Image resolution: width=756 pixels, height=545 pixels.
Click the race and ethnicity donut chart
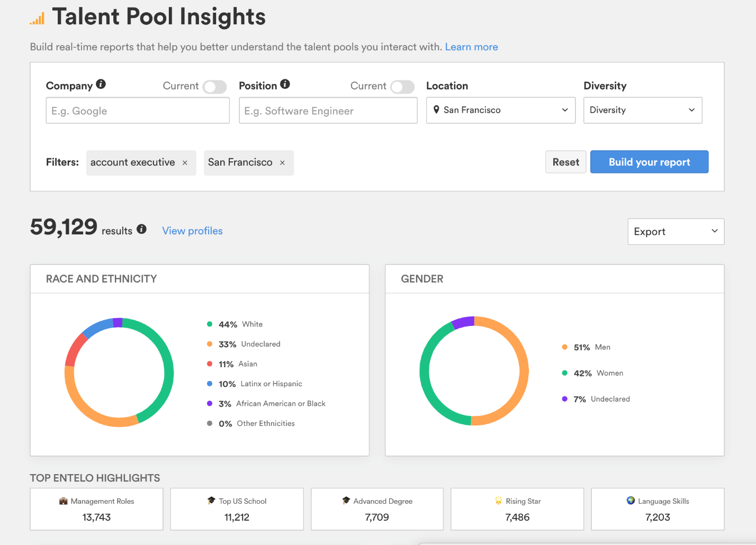pos(119,373)
